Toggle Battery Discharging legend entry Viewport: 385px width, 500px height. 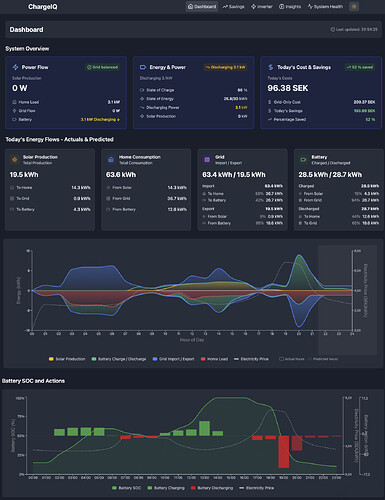pyautogui.click(x=212, y=488)
